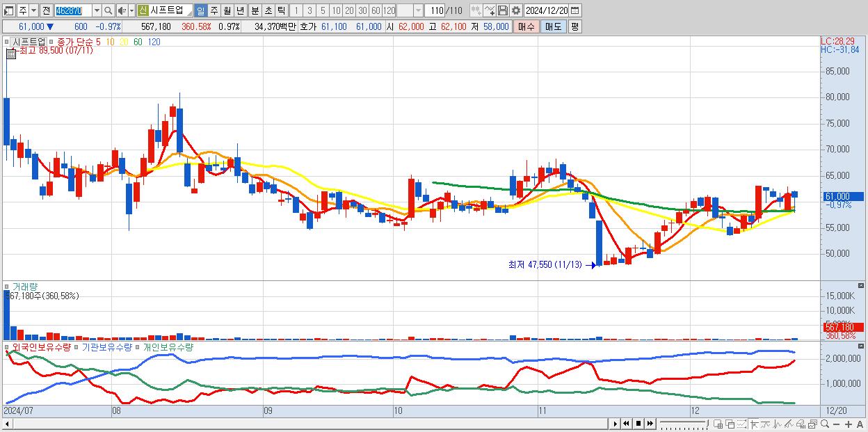
Task: Click the 주 selector button at top left
Action: tap(22, 10)
